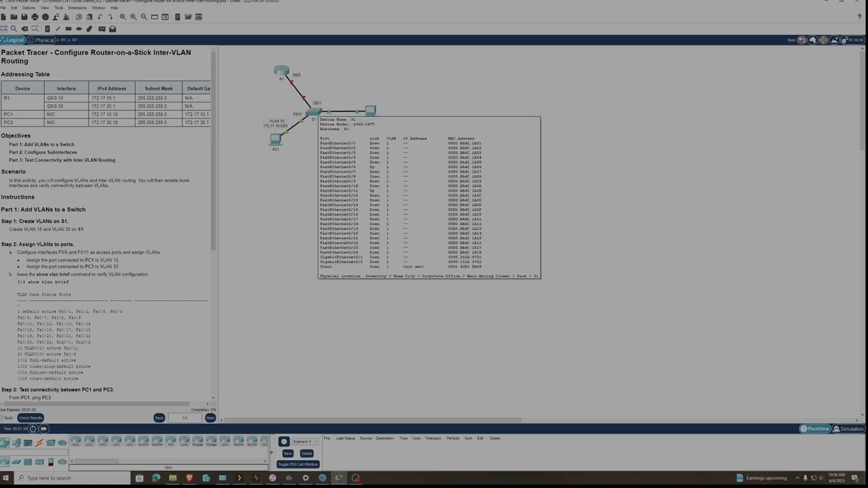Open the Edit menu

(14, 7)
